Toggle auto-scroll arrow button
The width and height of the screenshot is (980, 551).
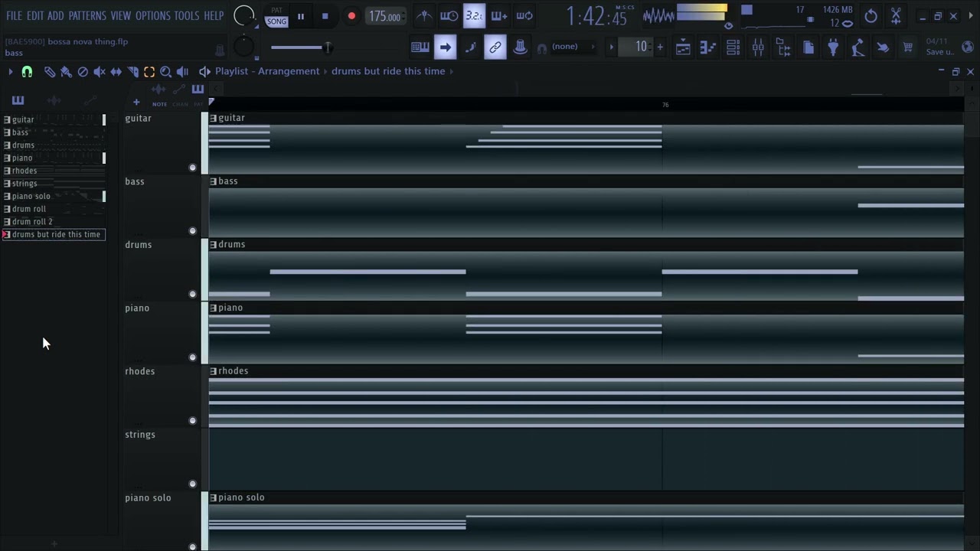tap(445, 47)
